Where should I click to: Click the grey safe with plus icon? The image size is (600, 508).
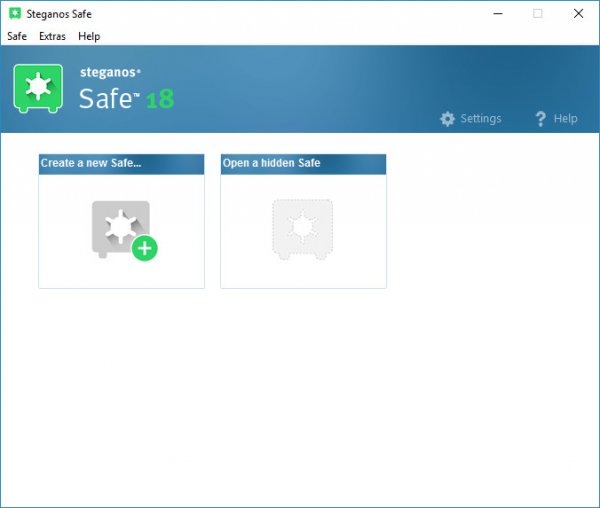(x=124, y=231)
